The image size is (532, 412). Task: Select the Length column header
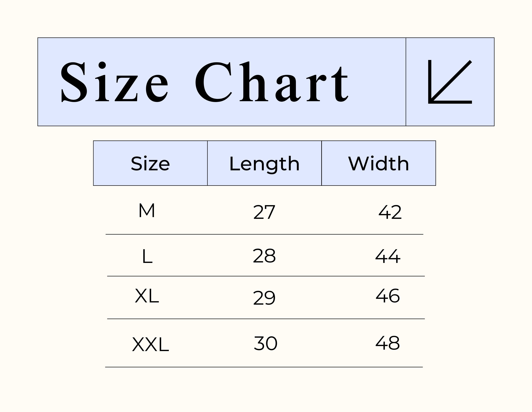tap(264, 164)
